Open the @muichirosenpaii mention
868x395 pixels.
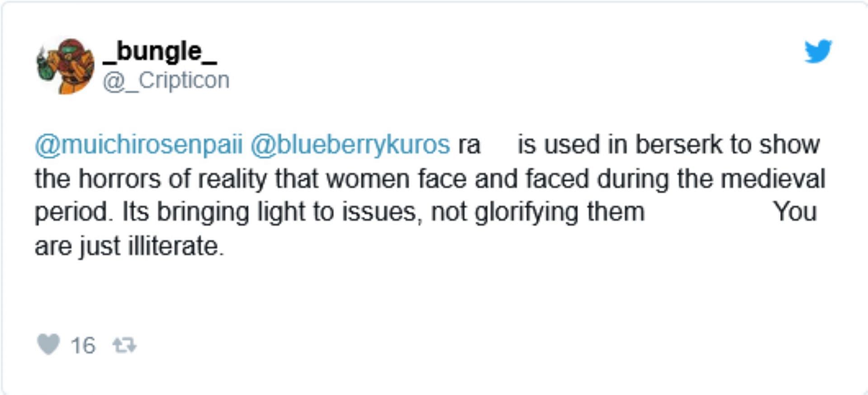pyautogui.click(x=139, y=145)
